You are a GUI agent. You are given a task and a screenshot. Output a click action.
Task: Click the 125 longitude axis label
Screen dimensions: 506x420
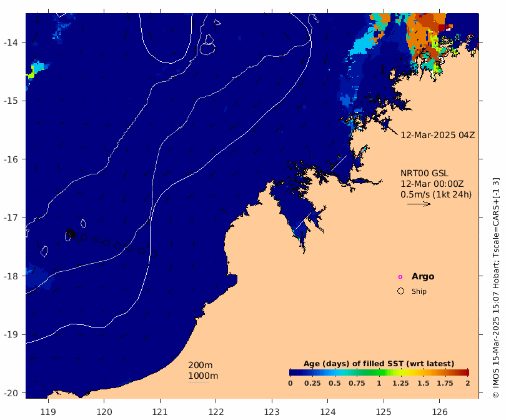(x=384, y=412)
